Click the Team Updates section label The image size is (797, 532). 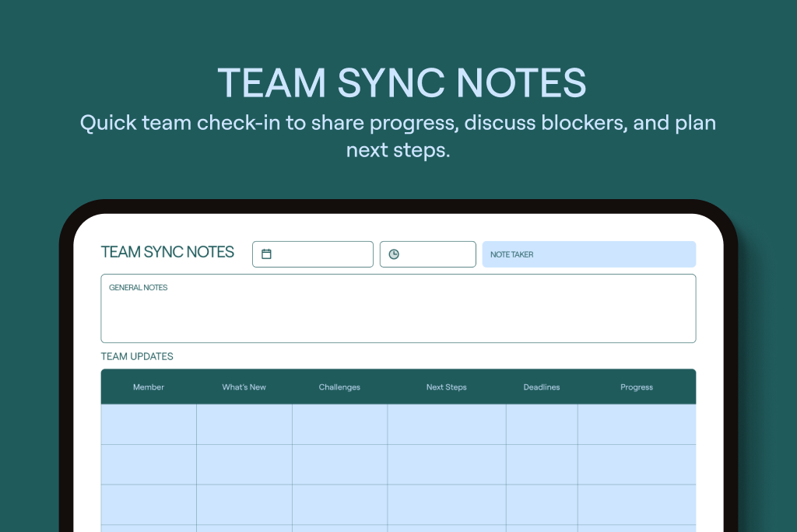137,357
